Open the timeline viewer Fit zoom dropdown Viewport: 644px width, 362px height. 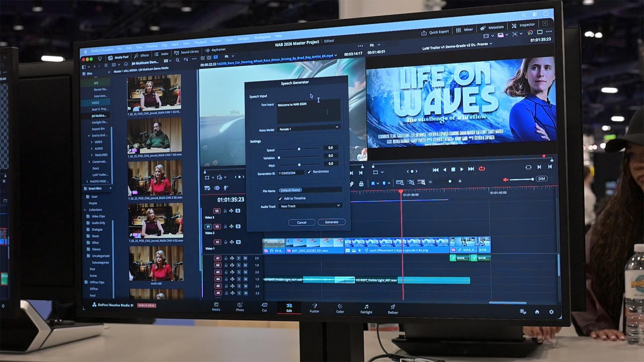pos(375,45)
